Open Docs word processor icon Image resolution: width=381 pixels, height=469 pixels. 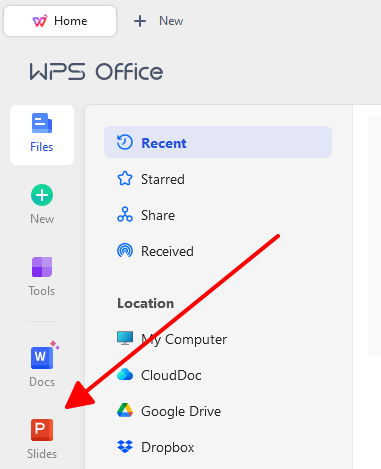pos(42,358)
